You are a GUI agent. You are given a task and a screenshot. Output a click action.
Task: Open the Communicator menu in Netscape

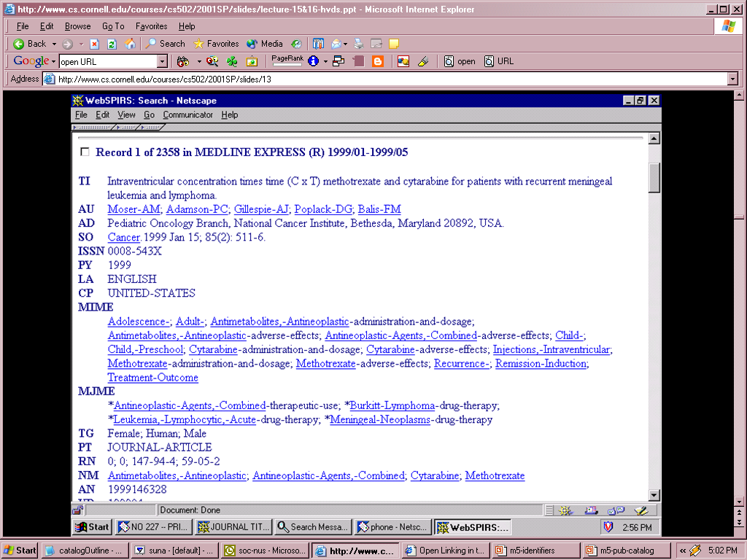(187, 114)
